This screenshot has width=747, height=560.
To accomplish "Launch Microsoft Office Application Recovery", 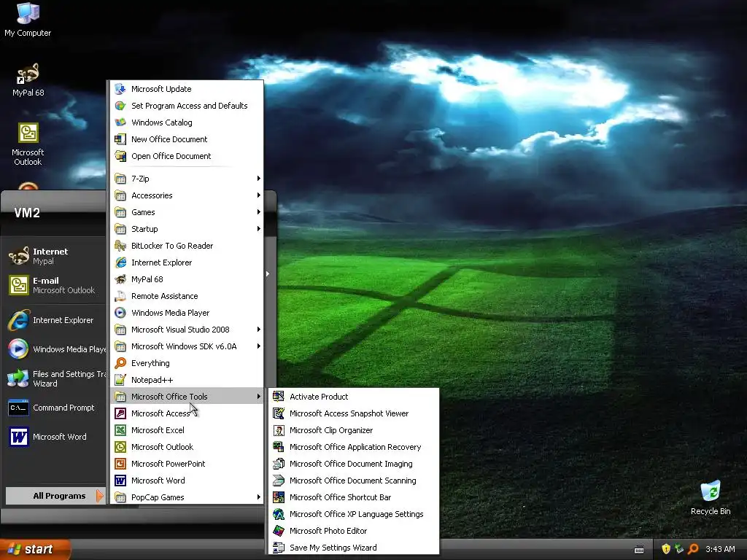I will coord(354,447).
